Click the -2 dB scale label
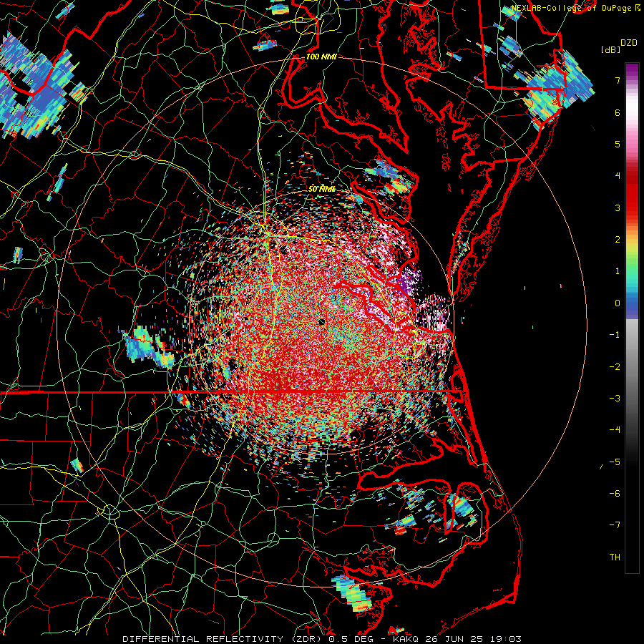Image resolution: width=644 pixels, height=644 pixels. pos(615,367)
